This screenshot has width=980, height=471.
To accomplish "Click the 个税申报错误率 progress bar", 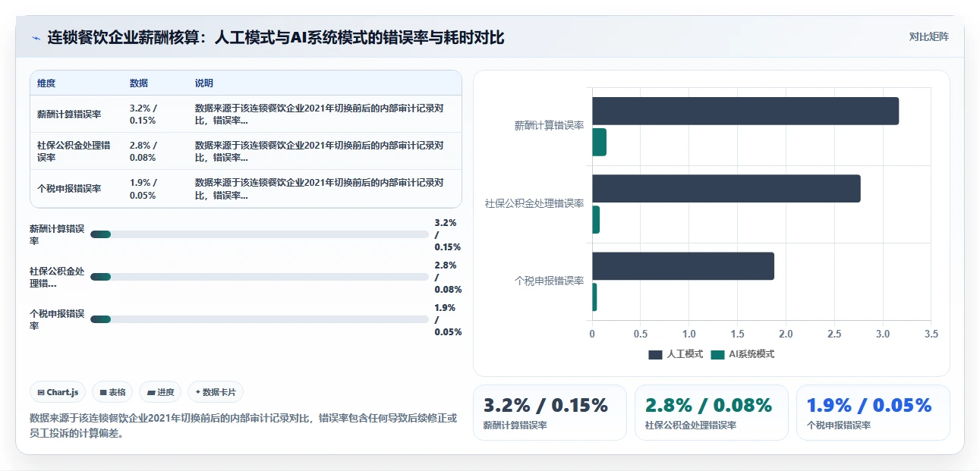I will [x=260, y=319].
